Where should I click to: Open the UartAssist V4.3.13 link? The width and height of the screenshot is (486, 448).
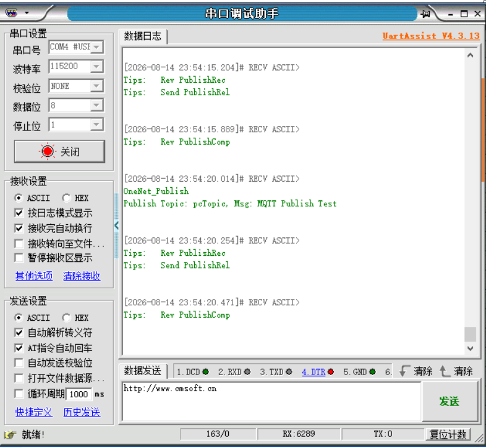pyautogui.click(x=431, y=36)
